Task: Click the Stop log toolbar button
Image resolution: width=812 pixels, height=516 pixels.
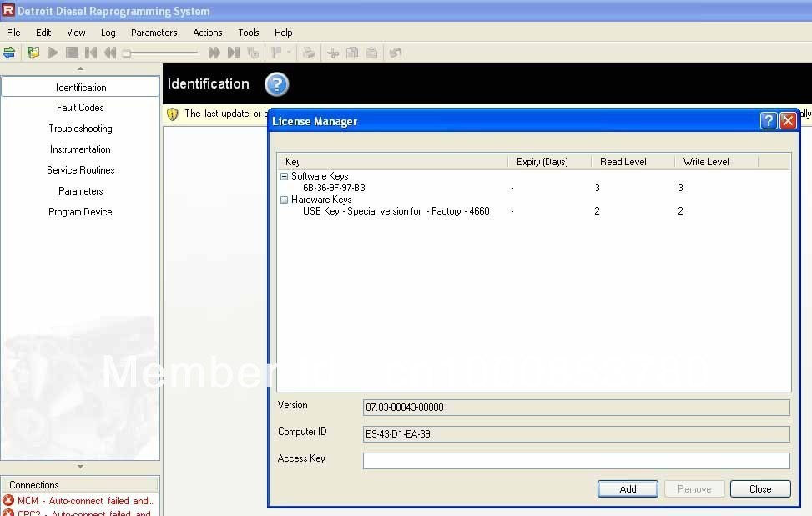Action: pyautogui.click(x=72, y=53)
